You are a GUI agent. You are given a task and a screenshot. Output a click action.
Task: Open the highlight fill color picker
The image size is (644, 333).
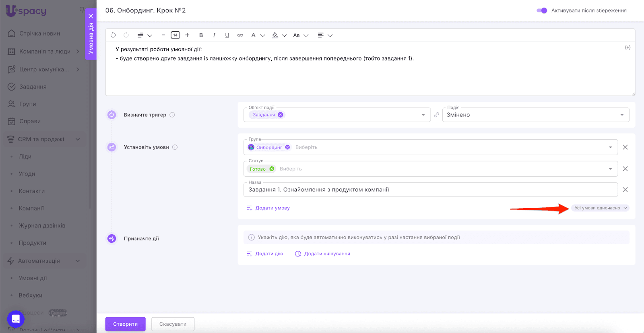275,35
